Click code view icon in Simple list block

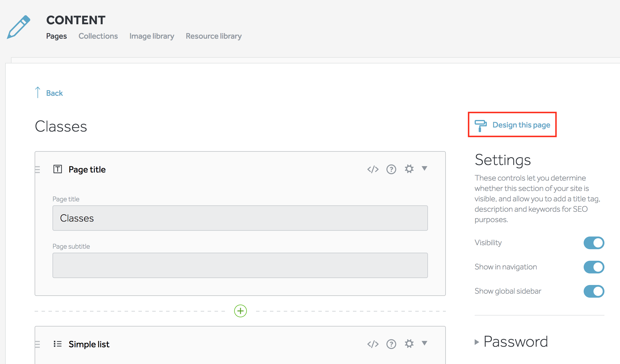[x=373, y=344]
